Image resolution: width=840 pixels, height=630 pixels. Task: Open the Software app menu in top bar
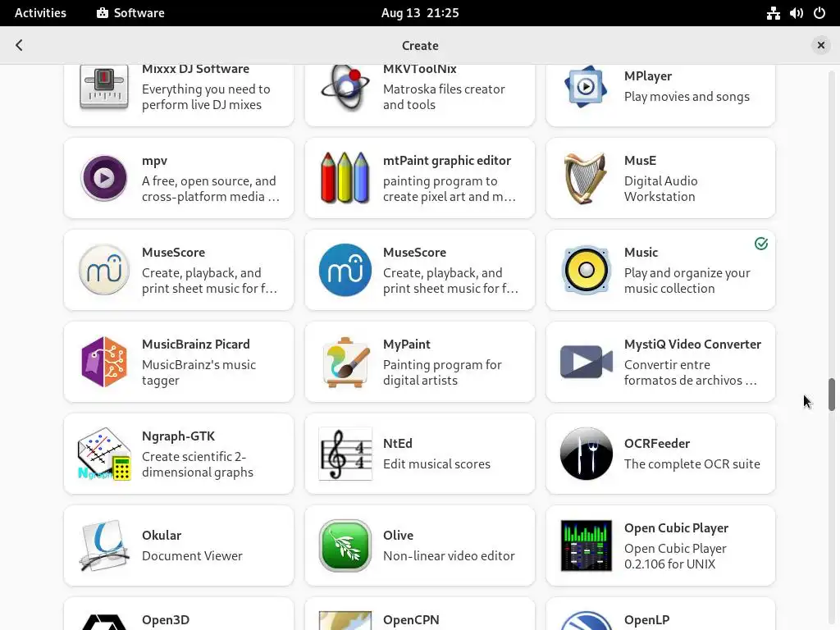coord(130,13)
